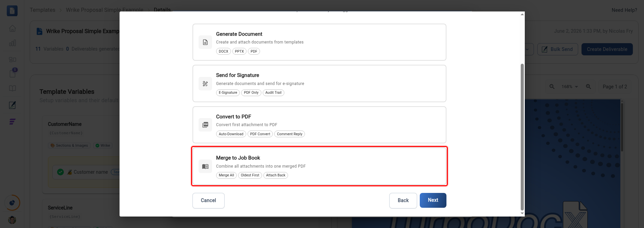The image size is (644, 228).
Task: Open the purple stacked bars sidebar icon
Action: pyautogui.click(x=12, y=122)
